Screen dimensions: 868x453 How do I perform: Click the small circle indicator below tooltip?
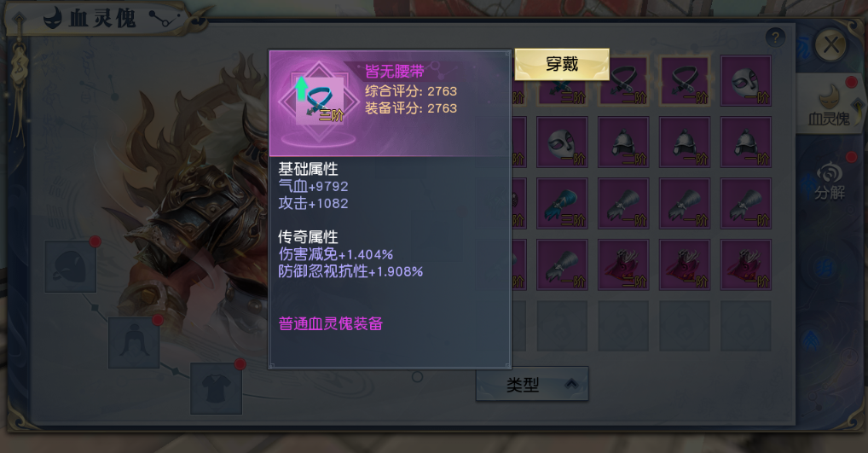click(418, 377)
